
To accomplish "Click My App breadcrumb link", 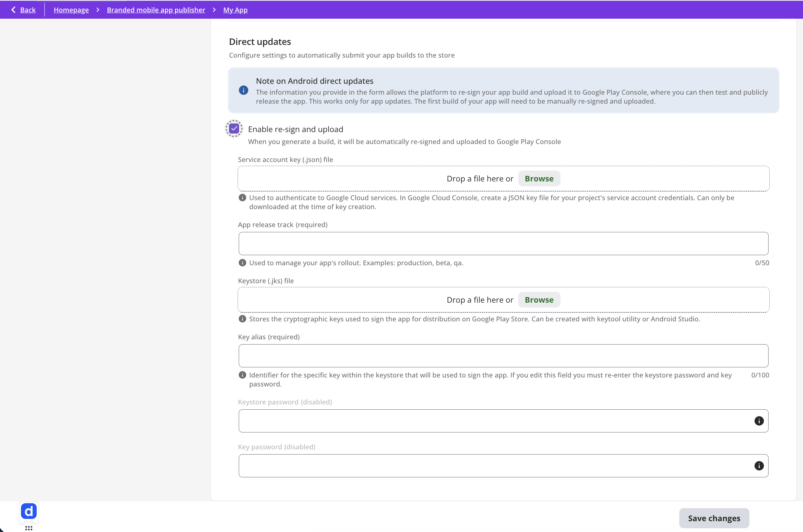I will (x=235, y=10).
